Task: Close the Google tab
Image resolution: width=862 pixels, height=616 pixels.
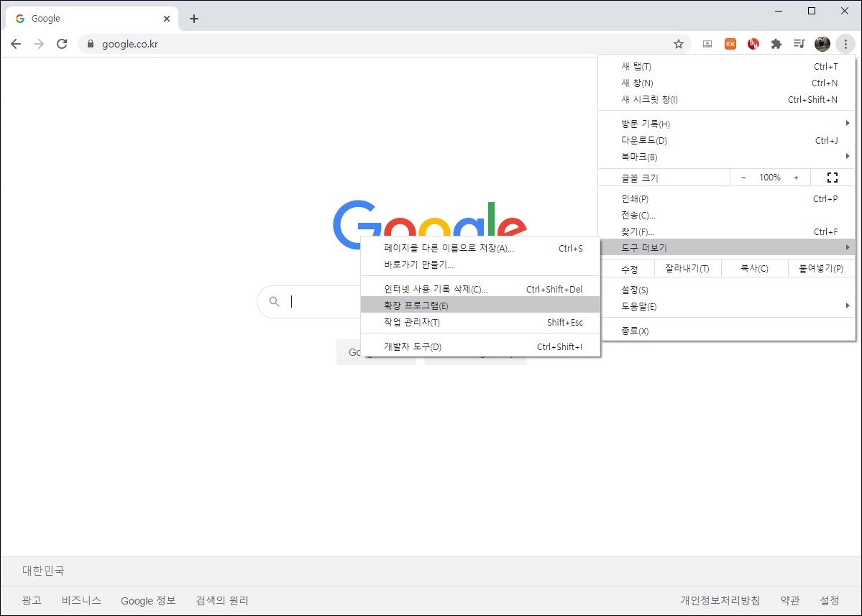Action: pyautogui.click(x=167, y=19)
